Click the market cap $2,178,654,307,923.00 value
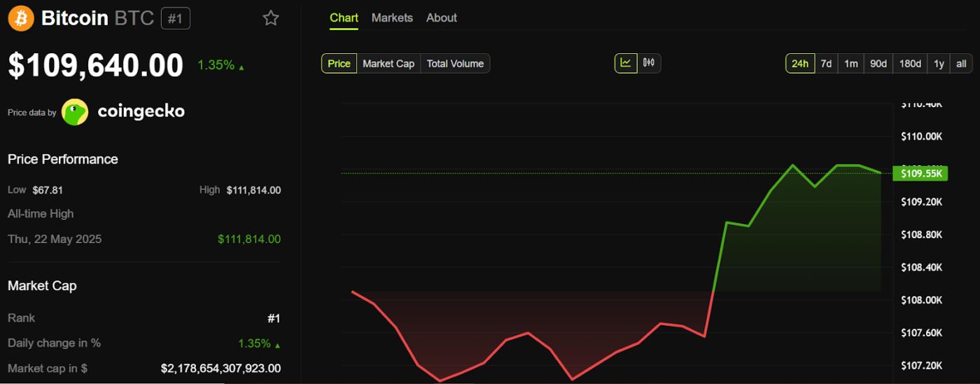Image resolution: width=980 pixels, height=384 pixels. (x=220, y=368)
